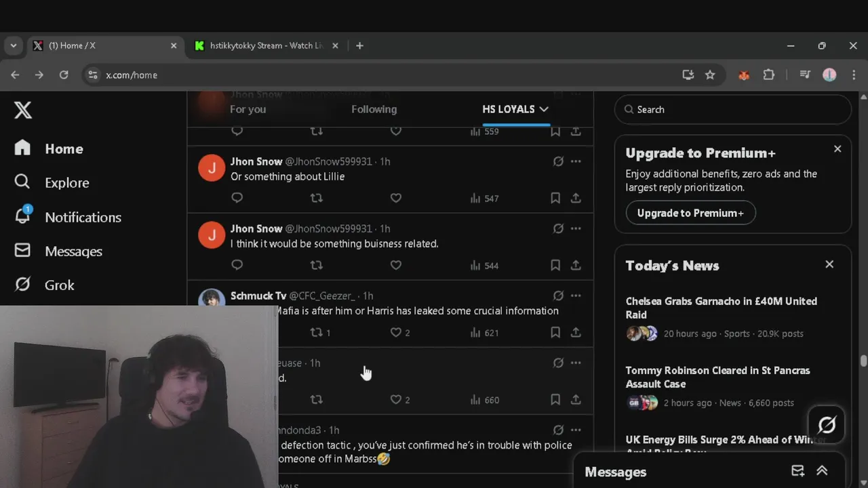Image resolution: width=868 pixels, height=488 pixels.
Task: Open Schmuck Tv profile name
Action: click(258, 296)
